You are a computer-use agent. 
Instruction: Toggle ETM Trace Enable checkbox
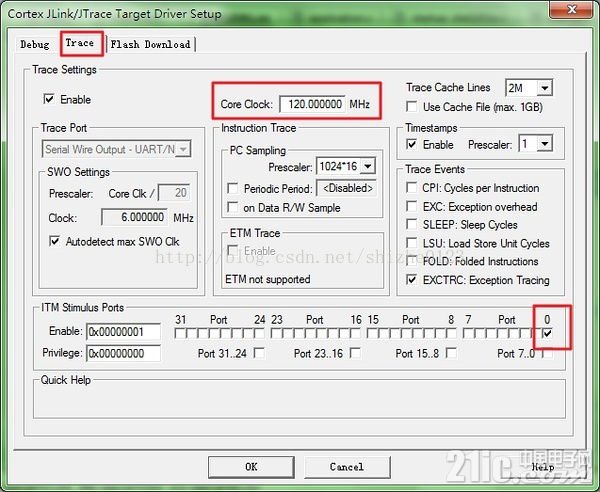click(233, 251)
